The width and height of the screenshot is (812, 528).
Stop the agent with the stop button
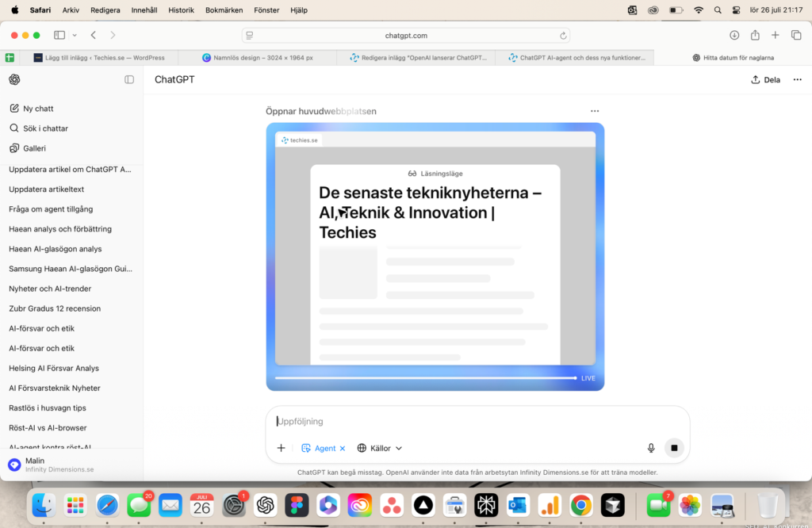point(674,448)
